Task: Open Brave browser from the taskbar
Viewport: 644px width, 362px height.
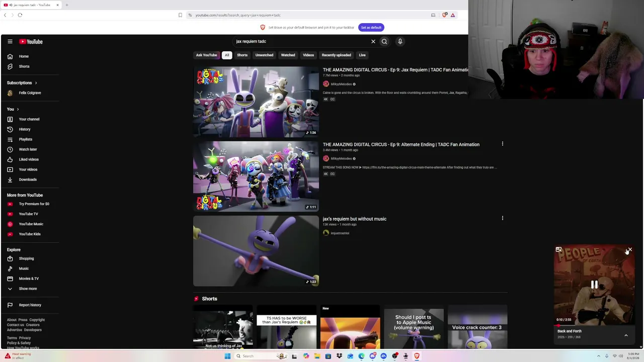Action: point(417,356)
